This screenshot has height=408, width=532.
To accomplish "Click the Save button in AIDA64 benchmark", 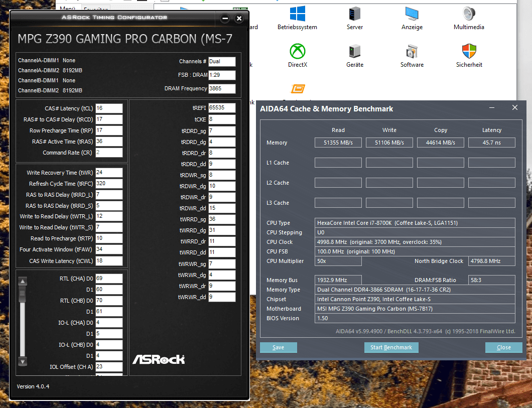I will coord(278,347).
